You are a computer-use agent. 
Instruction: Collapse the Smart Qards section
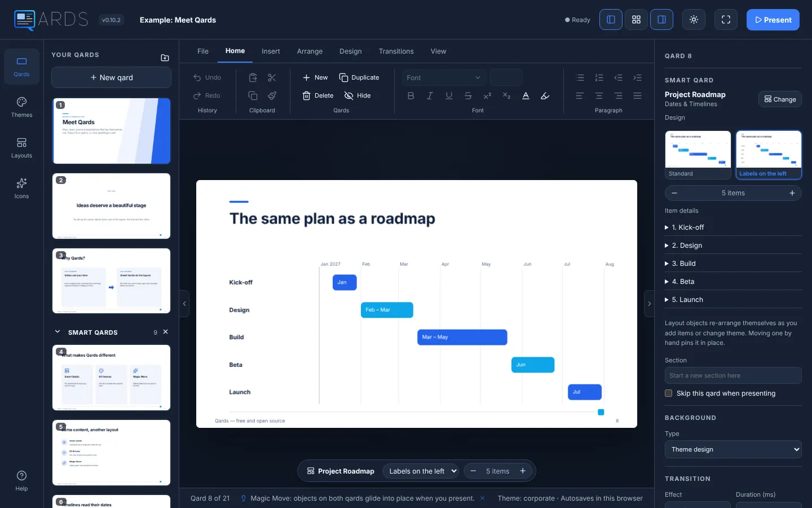click(57, 332)
